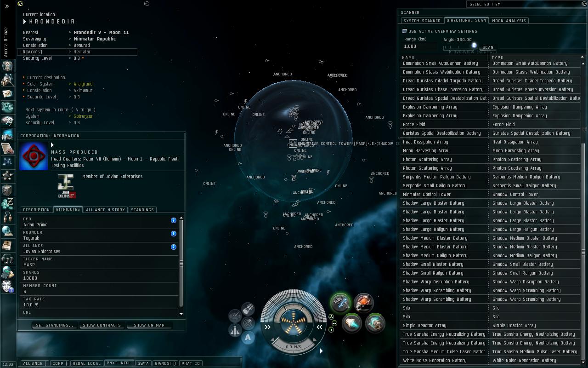Expand the Mass Produced corporation menu arrow
The height and width of the screenshot is (368, 588).
(52, 145)
